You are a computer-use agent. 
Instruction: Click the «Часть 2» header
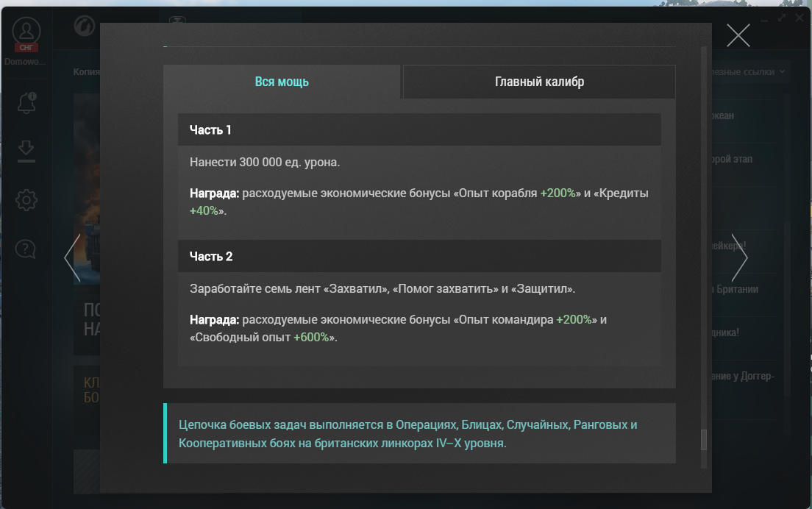pyautogui.click(x=419, y=256)
